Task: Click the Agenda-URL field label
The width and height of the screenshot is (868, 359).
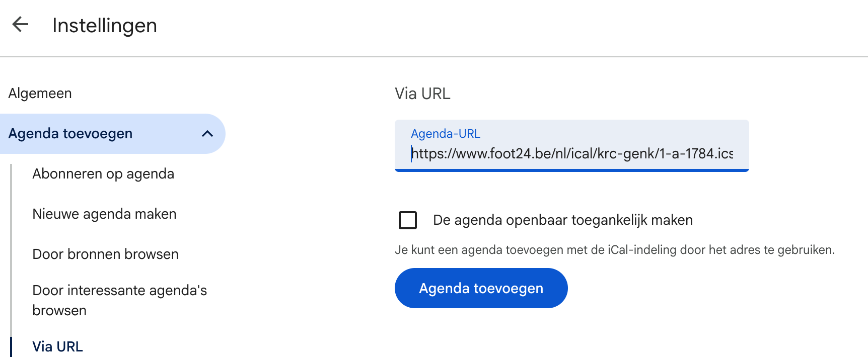Action: (446, 134)
